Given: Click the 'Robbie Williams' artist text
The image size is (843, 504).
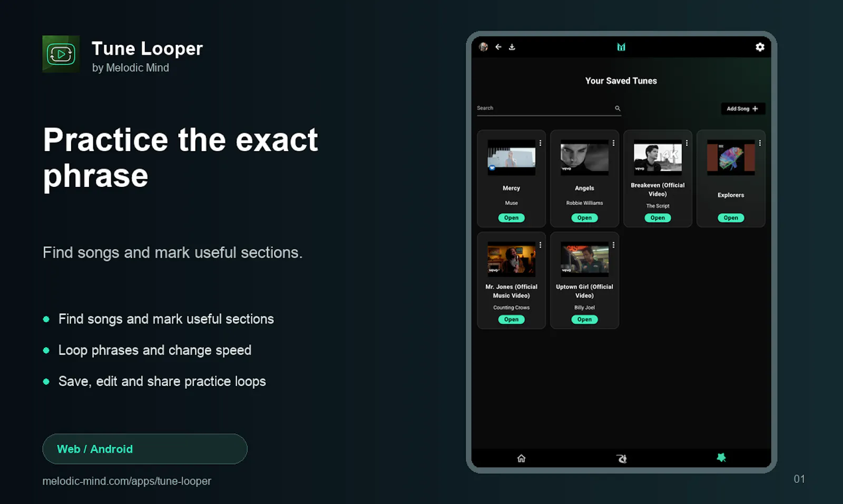Looking at the screenshot, I should (584, 203).
